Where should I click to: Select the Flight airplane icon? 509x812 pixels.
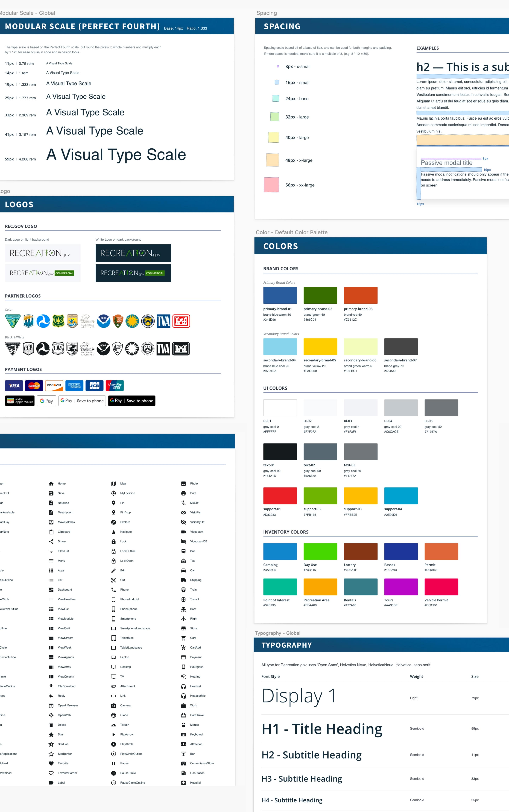click(183, 619)
